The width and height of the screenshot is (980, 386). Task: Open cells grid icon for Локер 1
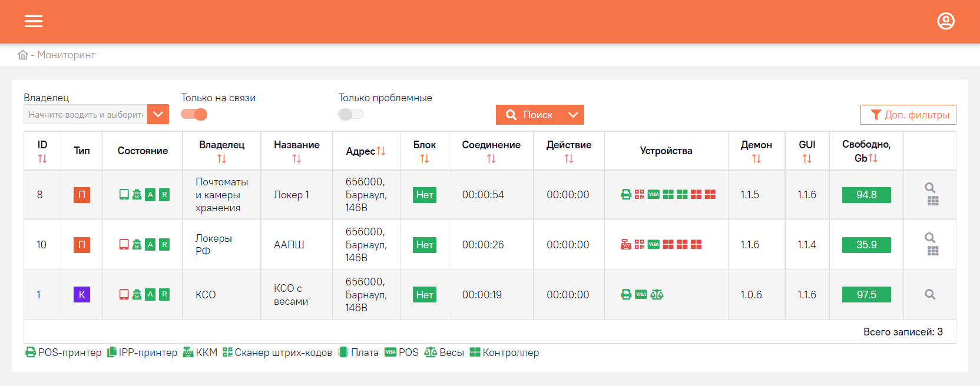coord(933,201)
